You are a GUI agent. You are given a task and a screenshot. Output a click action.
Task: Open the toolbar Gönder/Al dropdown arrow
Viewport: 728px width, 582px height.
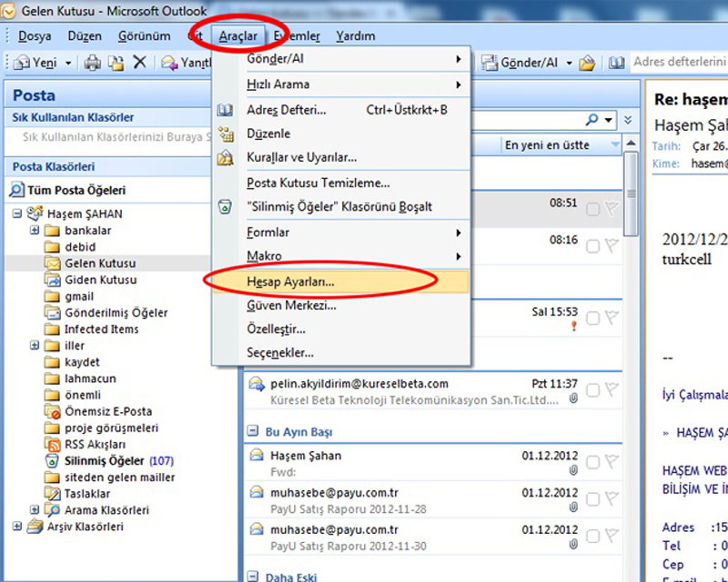click(x=570, y=63)
